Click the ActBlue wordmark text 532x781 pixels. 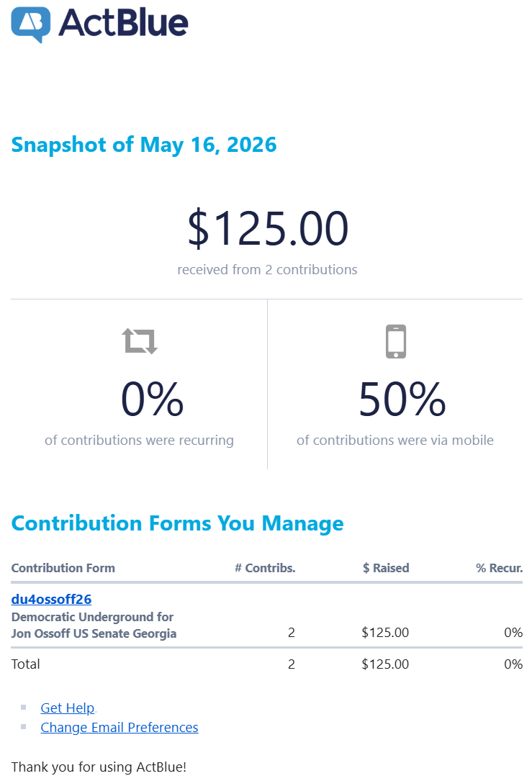[x=124, y=23]
